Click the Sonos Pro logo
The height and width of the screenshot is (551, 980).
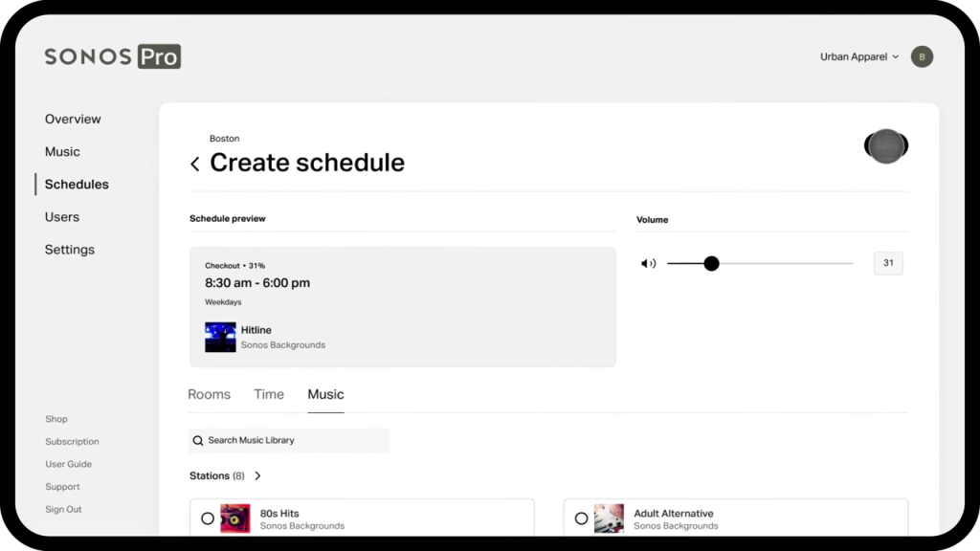pos(113,56)
